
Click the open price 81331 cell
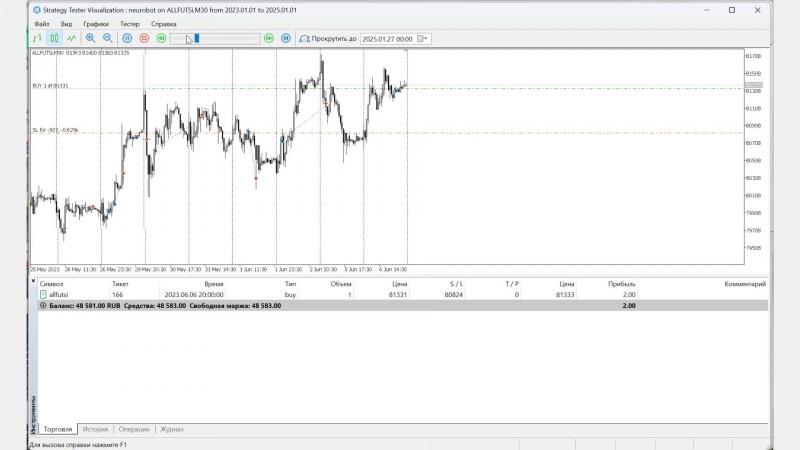[x=398, y=294]
